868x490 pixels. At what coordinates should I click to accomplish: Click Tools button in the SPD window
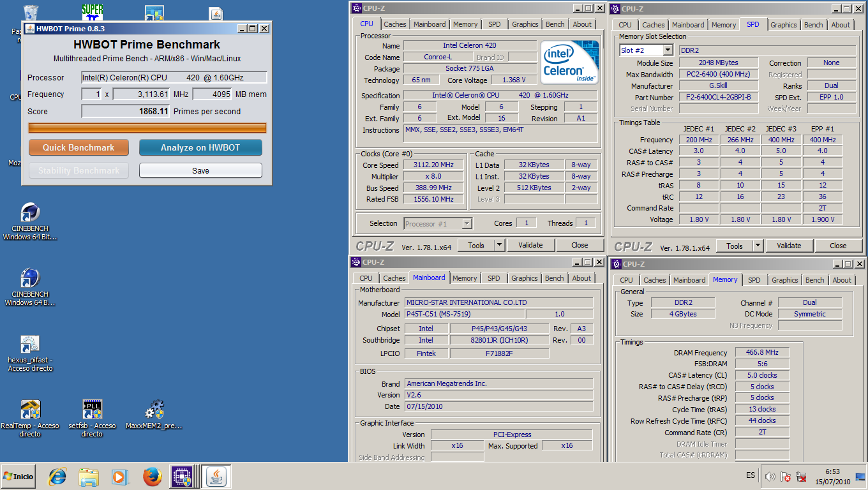pyautogui.click(x=735, y=246)
